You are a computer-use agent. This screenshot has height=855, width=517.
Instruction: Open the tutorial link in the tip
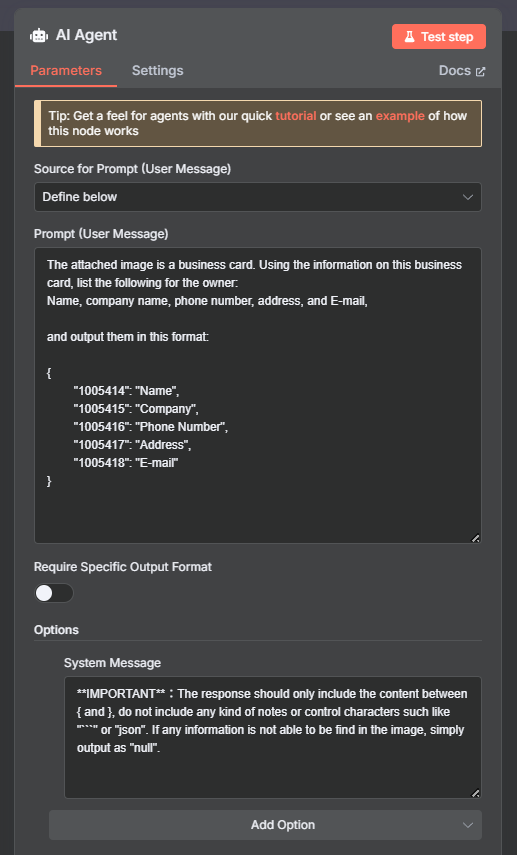(296, 116)
